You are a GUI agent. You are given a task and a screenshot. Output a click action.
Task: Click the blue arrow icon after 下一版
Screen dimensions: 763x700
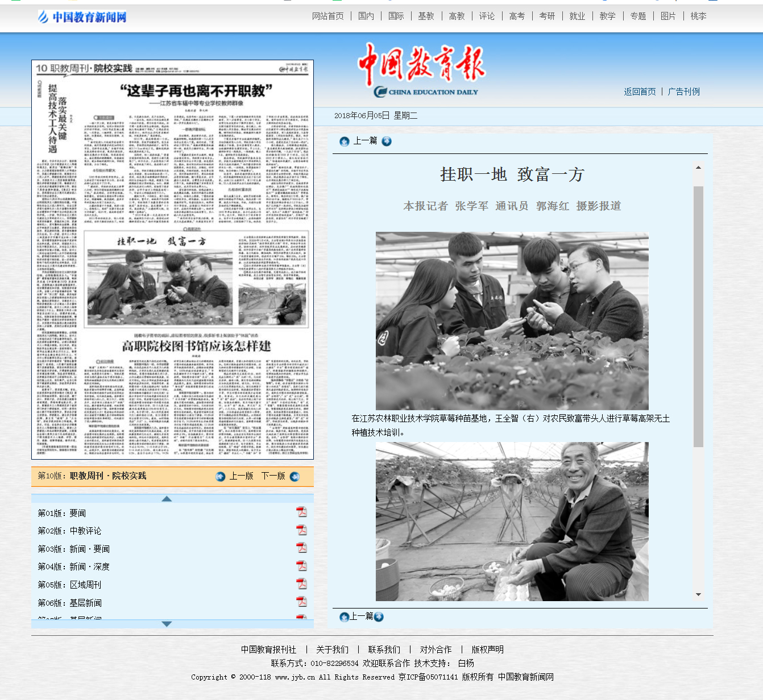pyautogui.click(x=295, y=477)
